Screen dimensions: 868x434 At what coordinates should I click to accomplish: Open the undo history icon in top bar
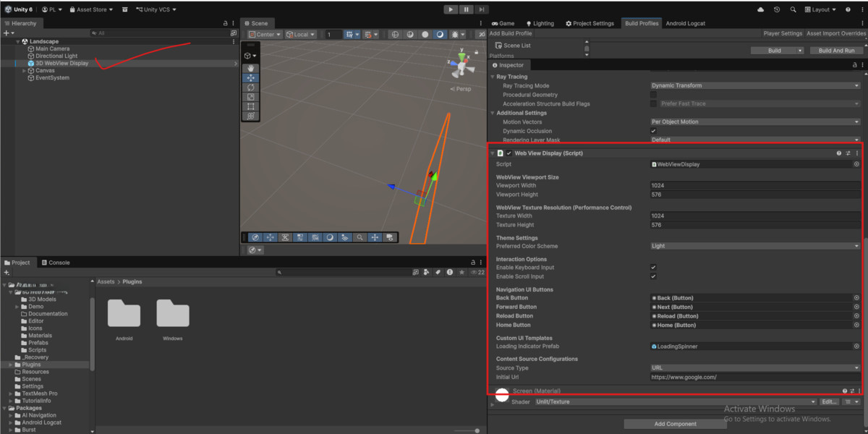(x=777, y=9)
